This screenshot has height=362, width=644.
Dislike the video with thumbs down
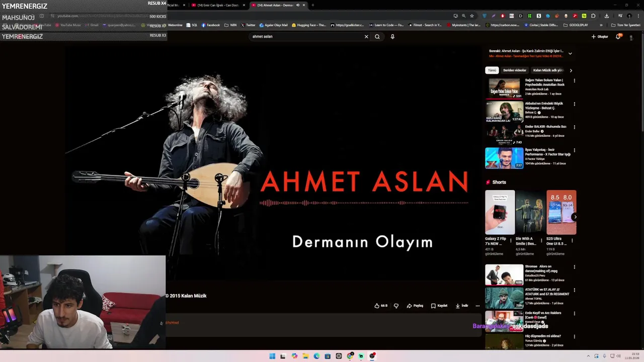point(396,306)
